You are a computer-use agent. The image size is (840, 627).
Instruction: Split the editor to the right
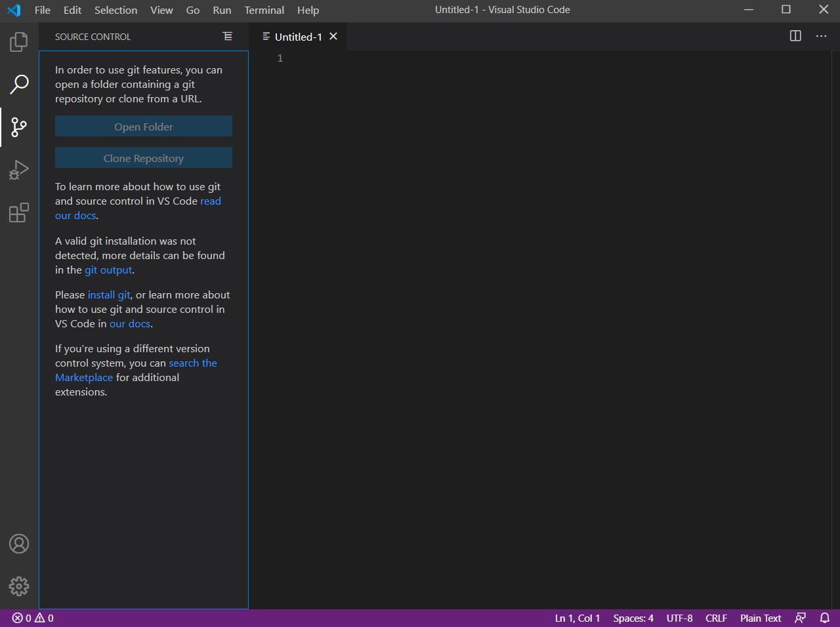(795, 36)
